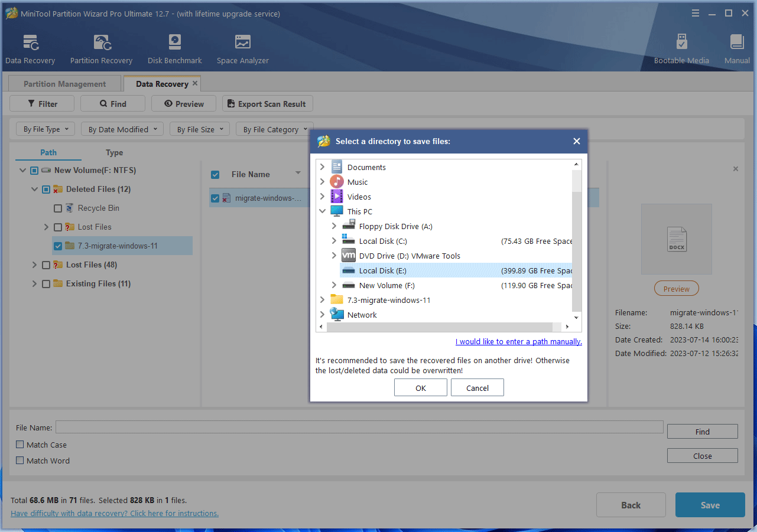
Task: Toggle the File Name column select-all checkbox
Action: (x=215, y=174)
